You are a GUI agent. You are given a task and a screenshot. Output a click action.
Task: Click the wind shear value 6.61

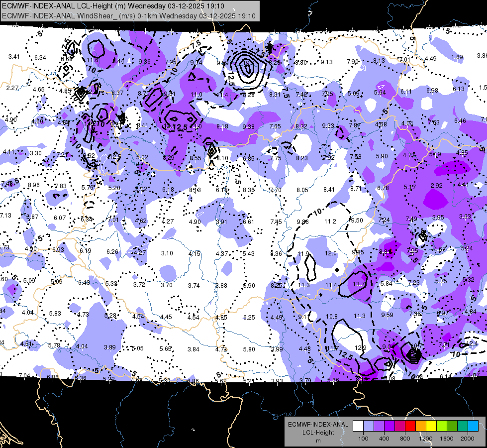pyautogui.click(x=248, y=222)
